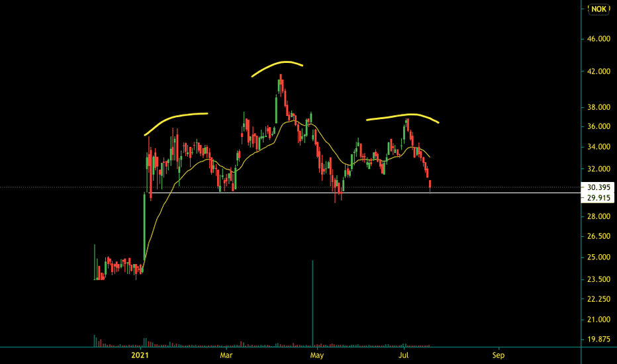Screen dimensions: 617x364
Task: Click the large green January breakout candle
Action: point(144,226)
